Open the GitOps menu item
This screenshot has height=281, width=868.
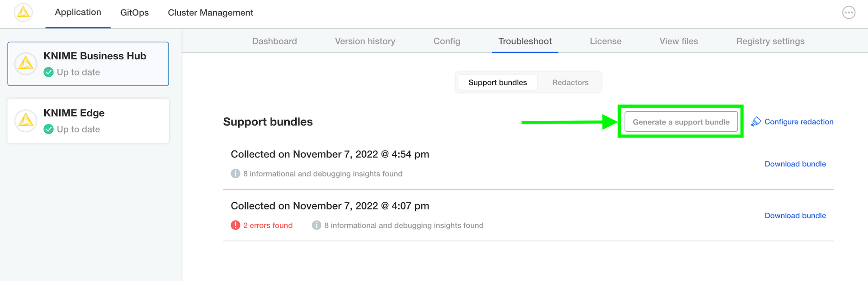click(134, 13)
